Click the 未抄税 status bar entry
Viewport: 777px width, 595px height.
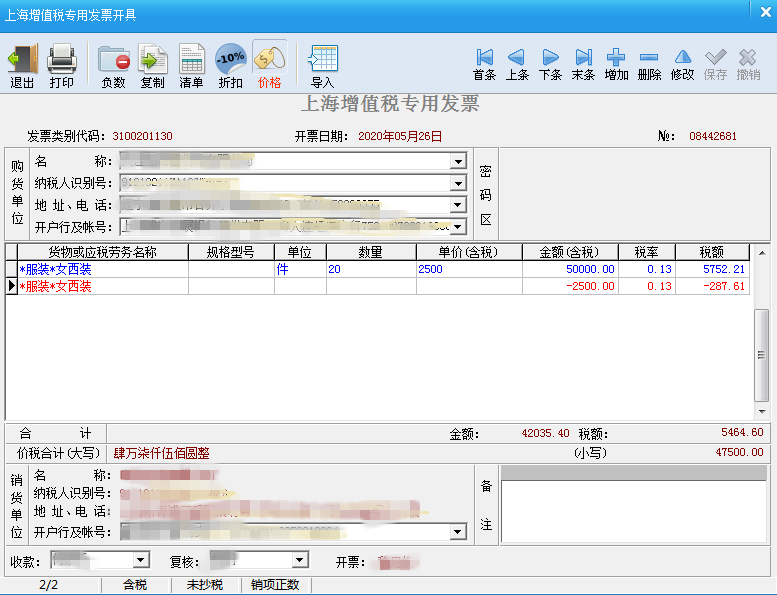[x=205, y=585]
